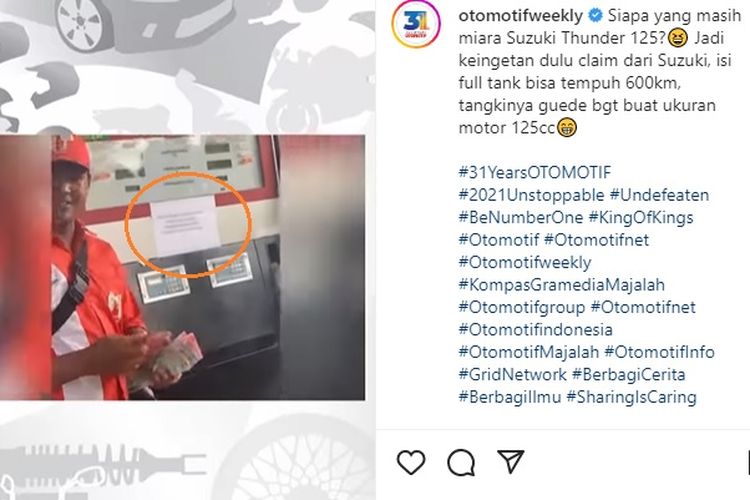
Task: Open hashtag #SharingIsCaring
Action: pyautogui.click(x=631, y=397)
